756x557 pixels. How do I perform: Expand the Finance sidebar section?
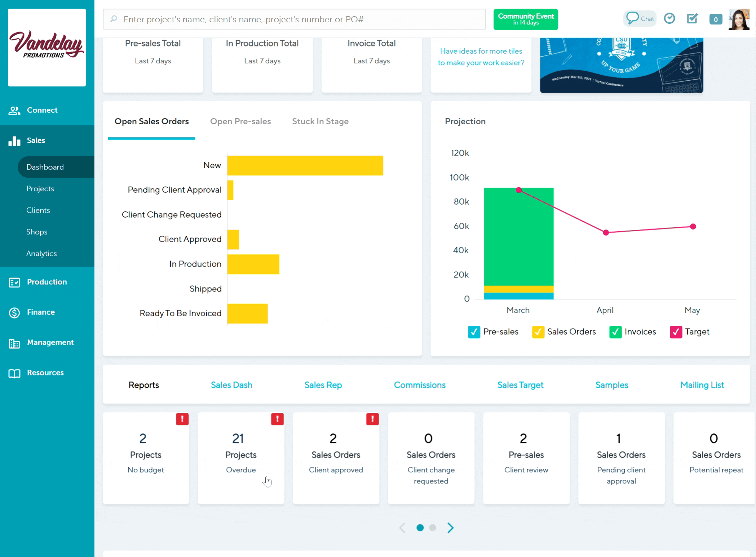[41, 312]
